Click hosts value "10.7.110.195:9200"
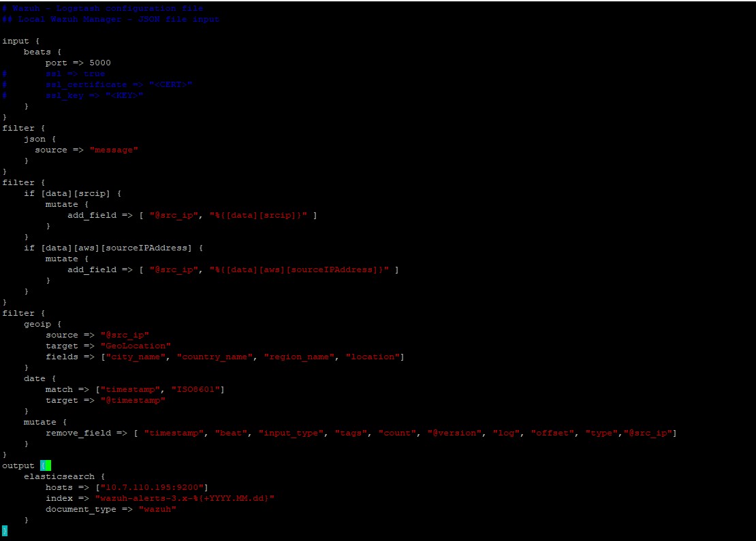This screenshot has width=756, height=541. (x=152, y=487)
